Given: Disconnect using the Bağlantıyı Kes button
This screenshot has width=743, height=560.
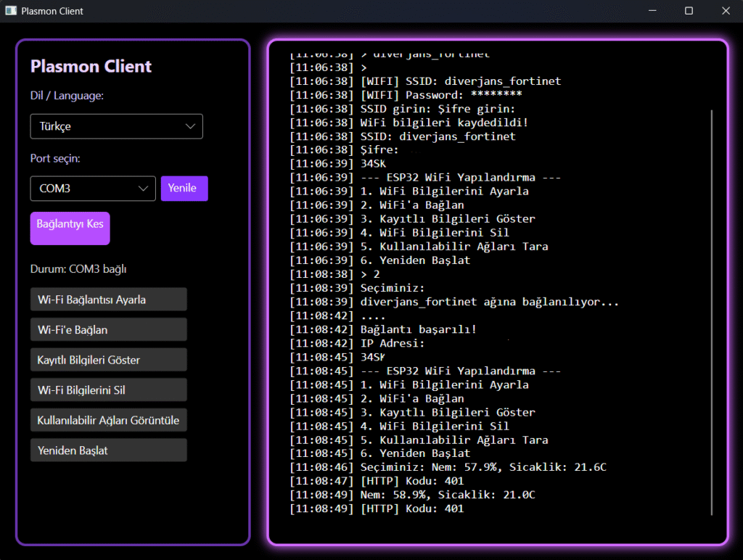Looking at the screenshot, I should coord(70,228).
